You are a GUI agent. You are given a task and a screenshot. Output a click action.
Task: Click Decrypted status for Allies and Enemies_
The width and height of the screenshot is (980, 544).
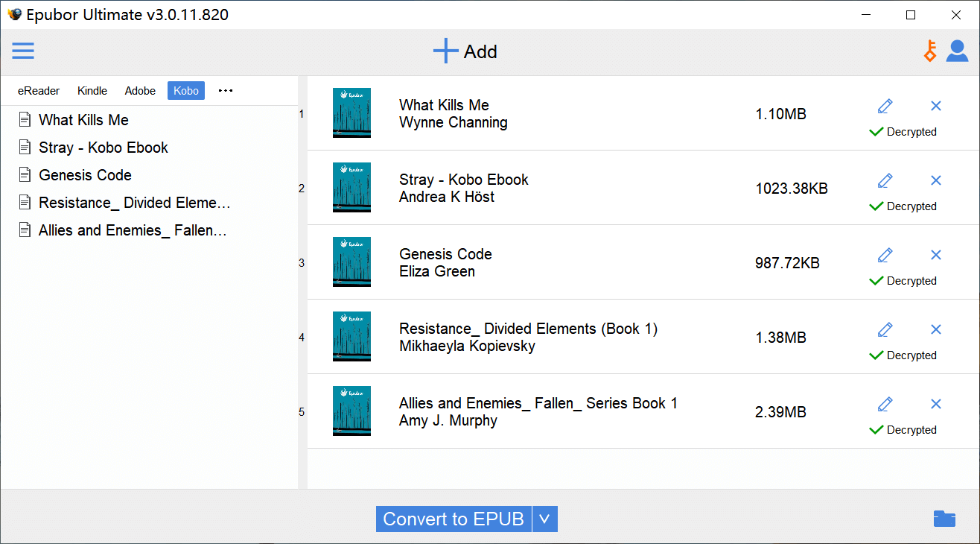click(903, 430)
